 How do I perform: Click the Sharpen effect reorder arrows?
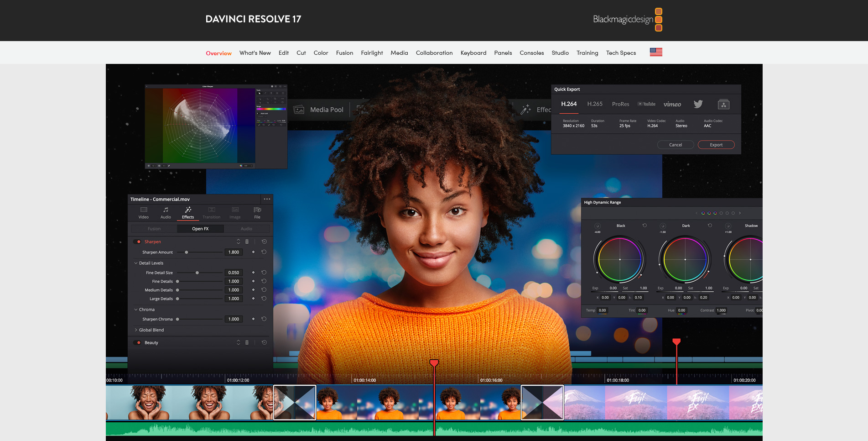point(238,241)
